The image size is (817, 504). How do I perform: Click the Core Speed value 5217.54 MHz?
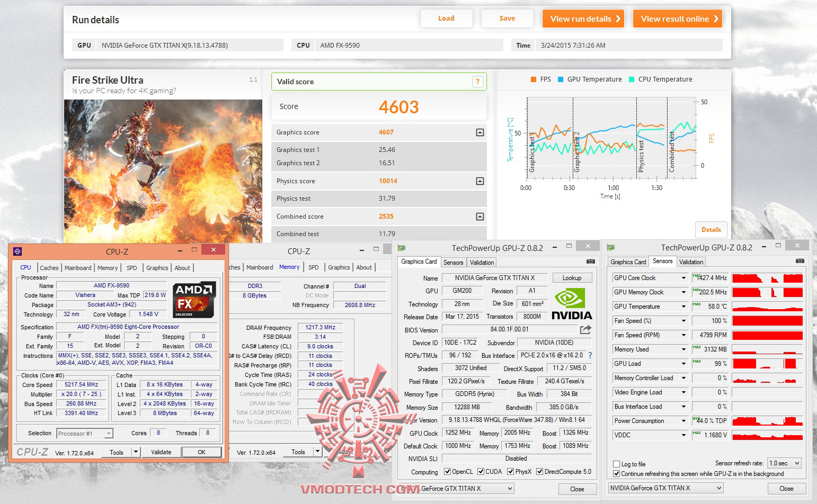point(81,385)
